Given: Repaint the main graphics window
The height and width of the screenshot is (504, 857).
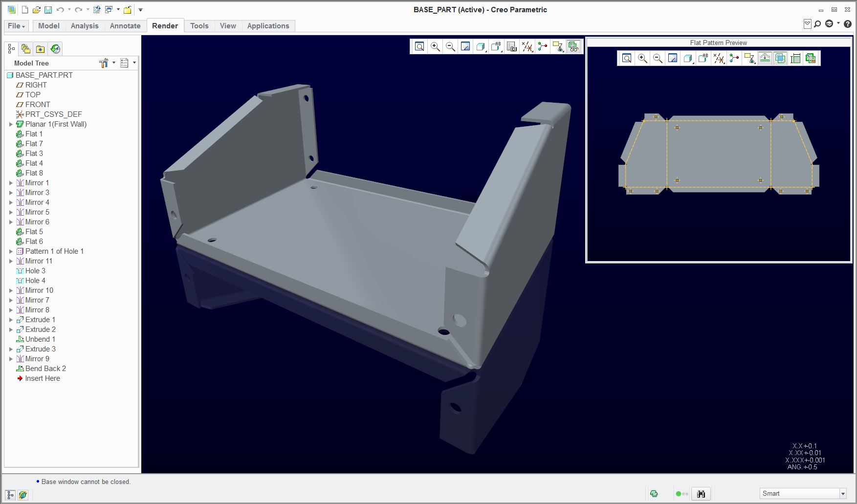Looking at the screenshot, I should [465, 46].
